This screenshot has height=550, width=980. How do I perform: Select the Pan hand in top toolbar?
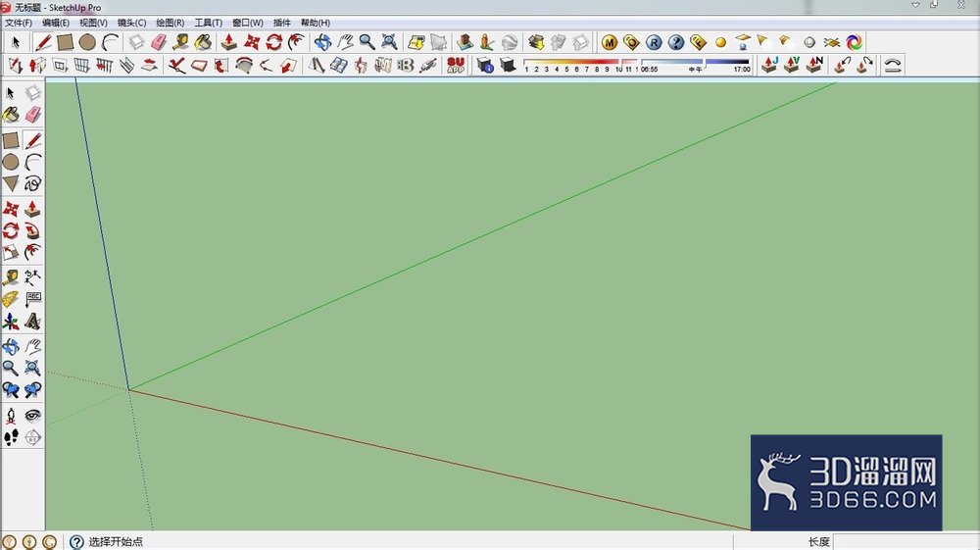pyautogui.click(x=345, y=42)
